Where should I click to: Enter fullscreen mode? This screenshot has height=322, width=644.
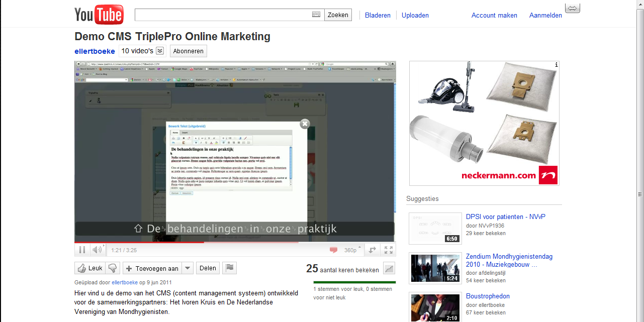point(389,250)
